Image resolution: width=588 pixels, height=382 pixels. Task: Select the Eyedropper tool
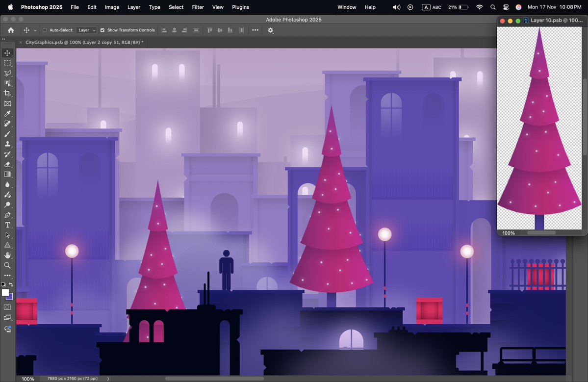[x=7, y=113]
